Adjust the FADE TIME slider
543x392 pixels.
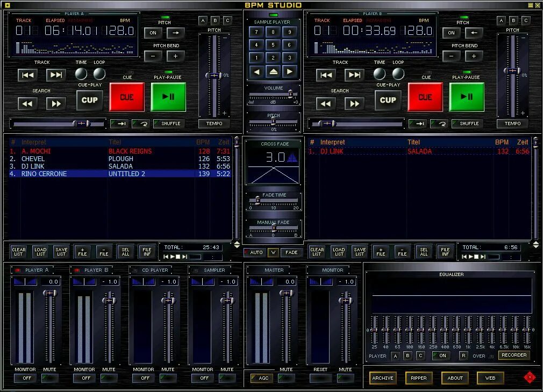pos(258,200)
